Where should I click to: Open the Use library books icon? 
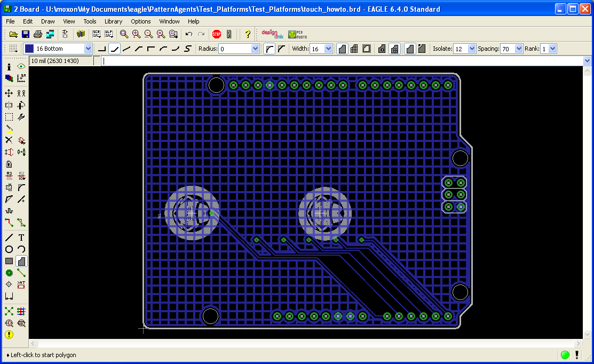tap(80, 35)
